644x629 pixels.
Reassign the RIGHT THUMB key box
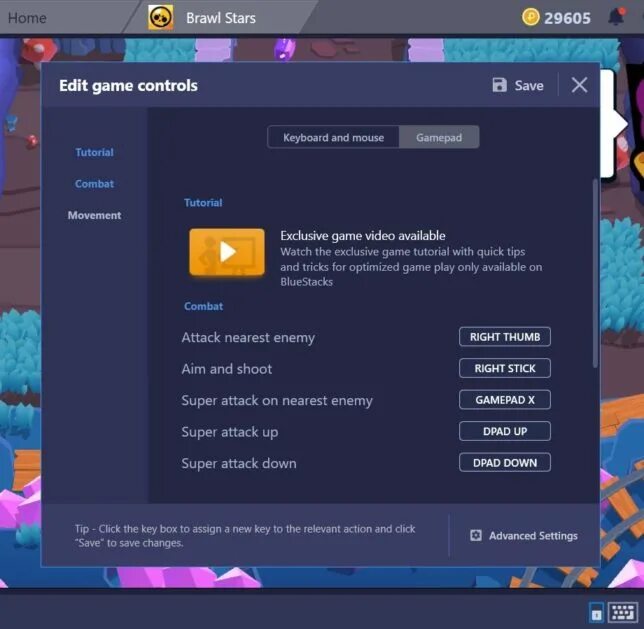click(505, 337)
